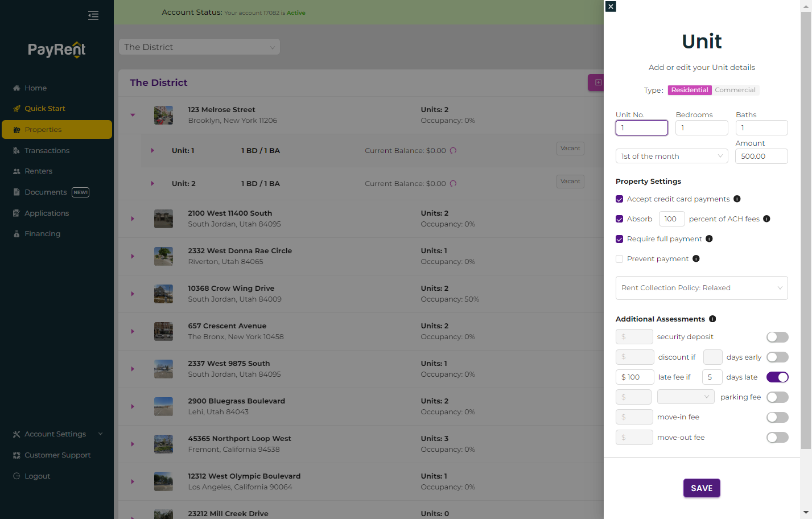The image size is (812, 519).
Task: Log out from the sidebar
Action: 37,476
